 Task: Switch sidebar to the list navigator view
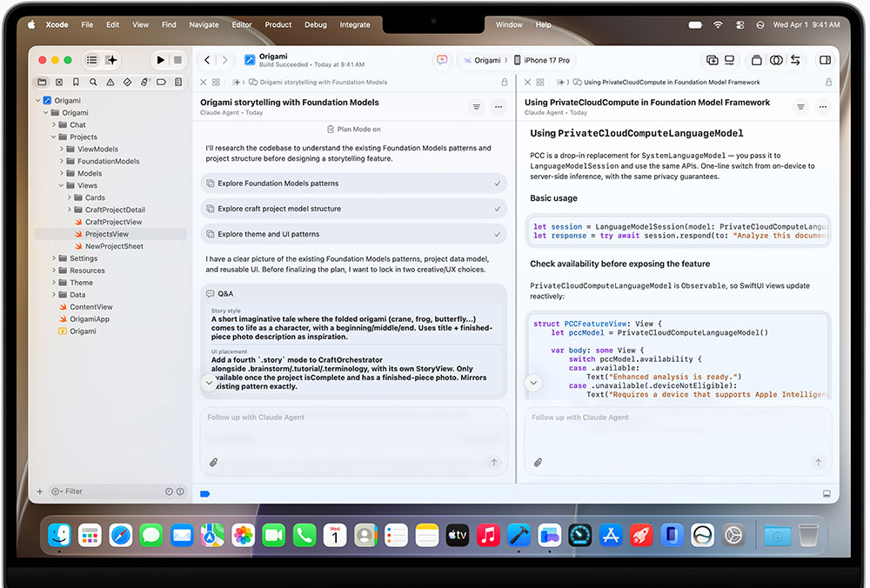92,60
